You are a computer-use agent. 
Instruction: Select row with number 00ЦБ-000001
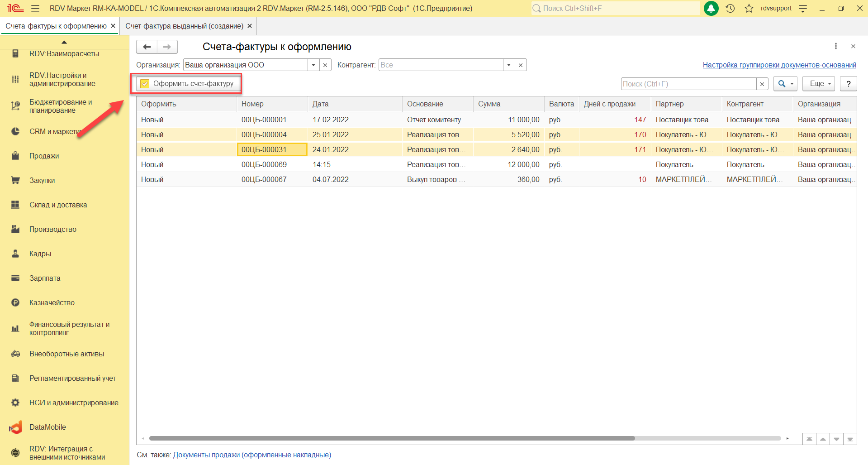(497, 120)
